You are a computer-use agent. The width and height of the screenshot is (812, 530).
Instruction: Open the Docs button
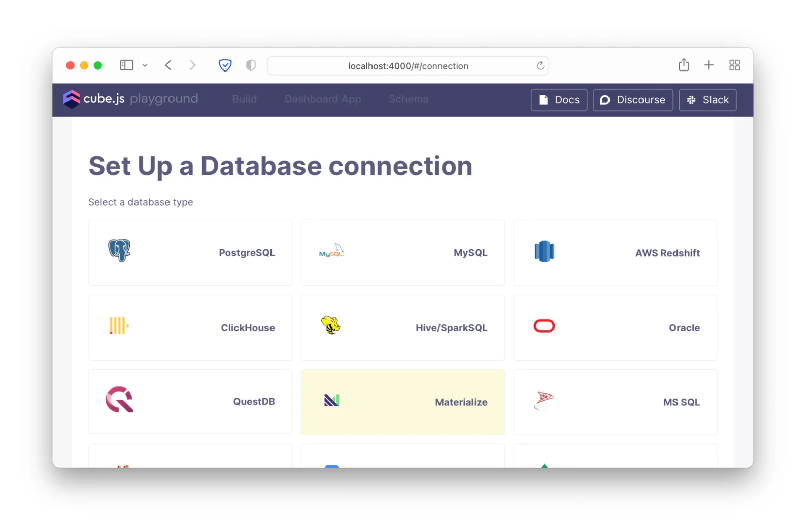pos(559,100)
